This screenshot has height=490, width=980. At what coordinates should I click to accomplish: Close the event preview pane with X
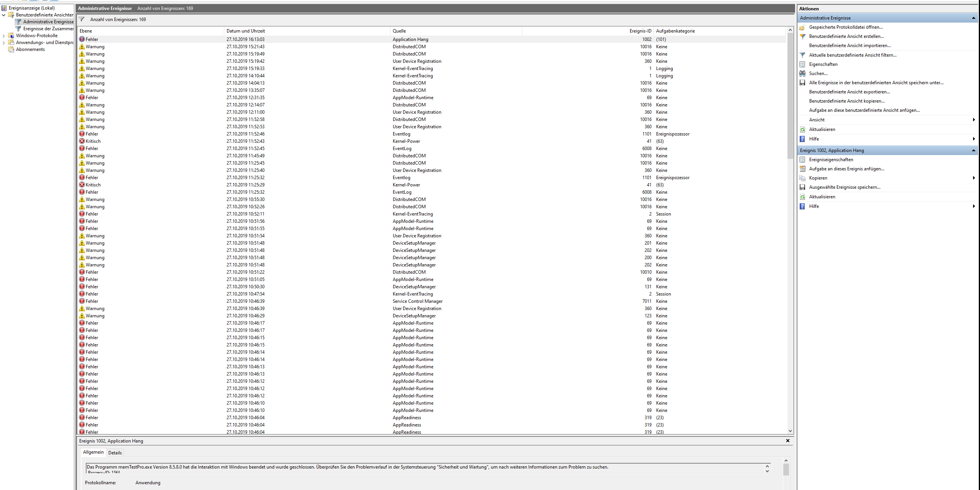pos(788,441)
